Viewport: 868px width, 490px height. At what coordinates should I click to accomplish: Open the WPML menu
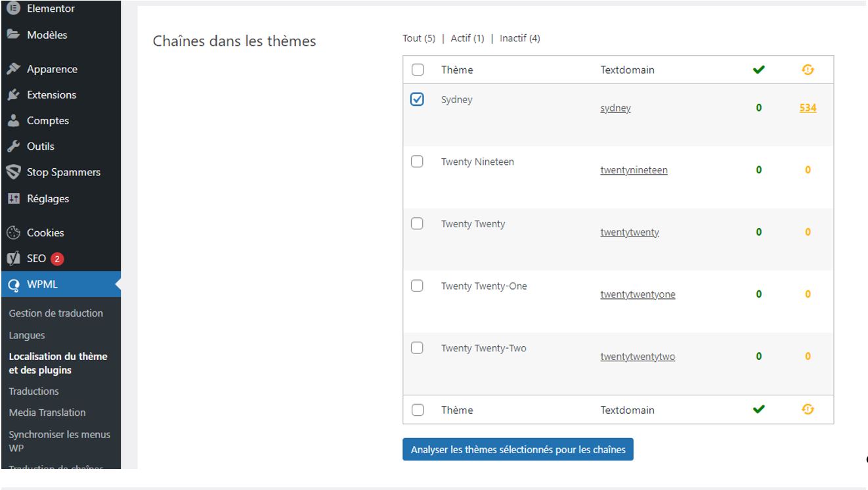[60, 285]
